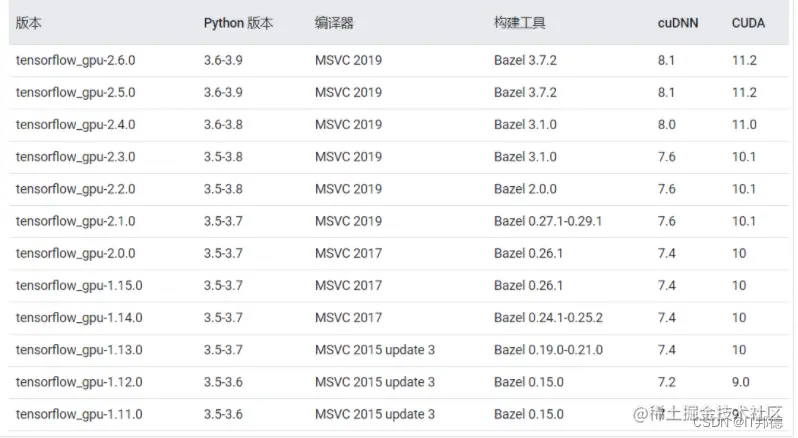Click the 构建工具 column header
Viewport: 798px width, 438px height.
coord(520,23)
